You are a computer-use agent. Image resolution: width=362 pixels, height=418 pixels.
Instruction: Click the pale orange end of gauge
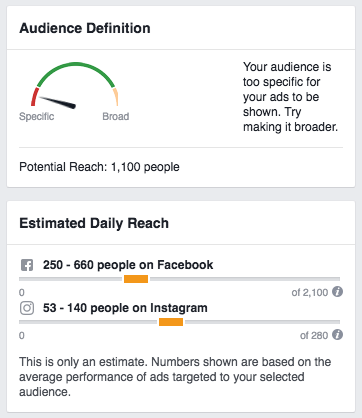click(x=116, y=97)
